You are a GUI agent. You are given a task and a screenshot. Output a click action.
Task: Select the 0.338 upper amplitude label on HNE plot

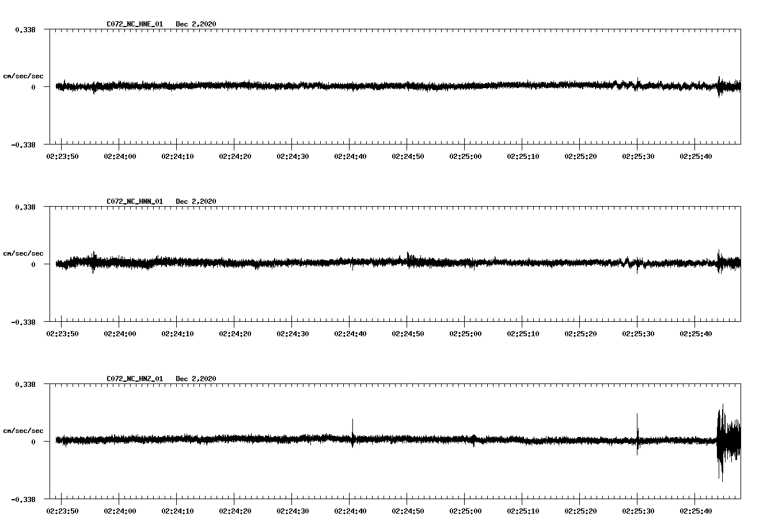tap(25, 28)
